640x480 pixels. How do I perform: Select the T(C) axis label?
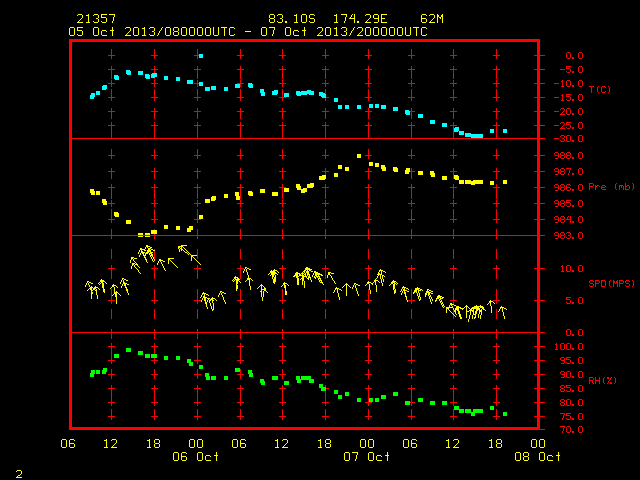[600, 89]
